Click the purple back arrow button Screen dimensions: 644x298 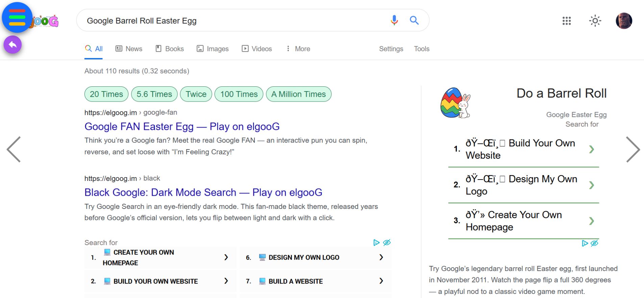(13, 45)
